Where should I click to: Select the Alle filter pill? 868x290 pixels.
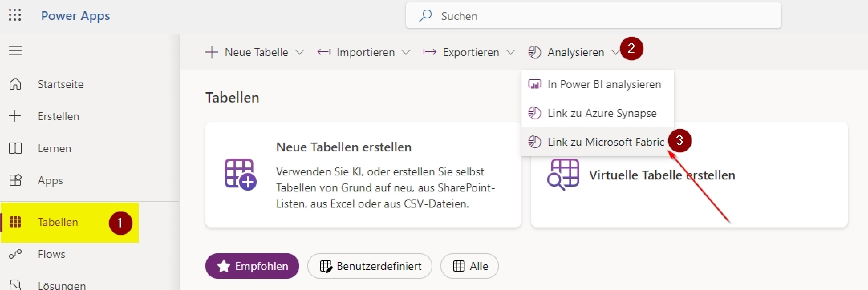469,266
